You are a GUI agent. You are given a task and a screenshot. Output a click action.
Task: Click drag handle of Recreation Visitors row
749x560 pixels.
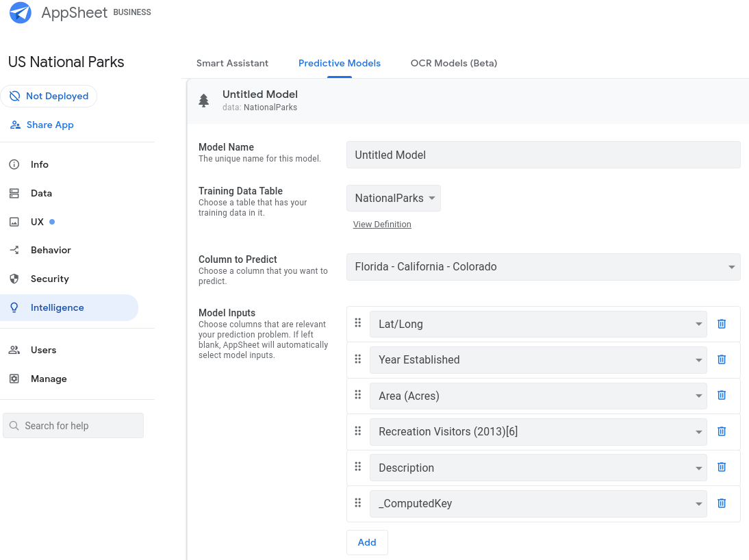click(358, 431)
